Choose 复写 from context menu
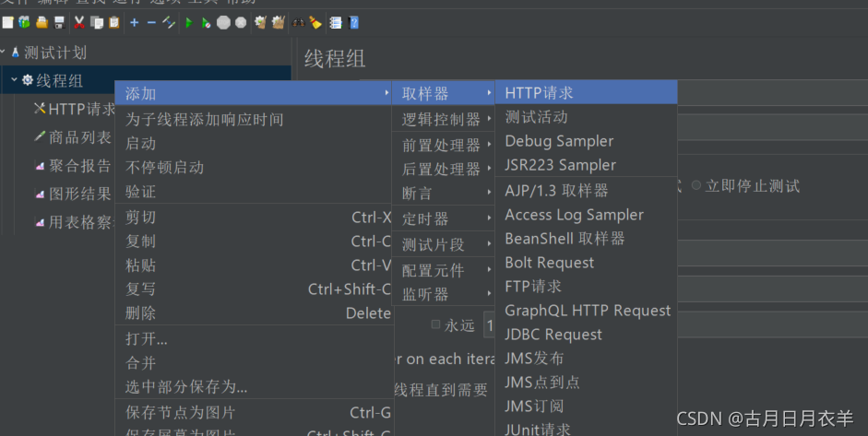The image size is (868, 436). [254, 289]
